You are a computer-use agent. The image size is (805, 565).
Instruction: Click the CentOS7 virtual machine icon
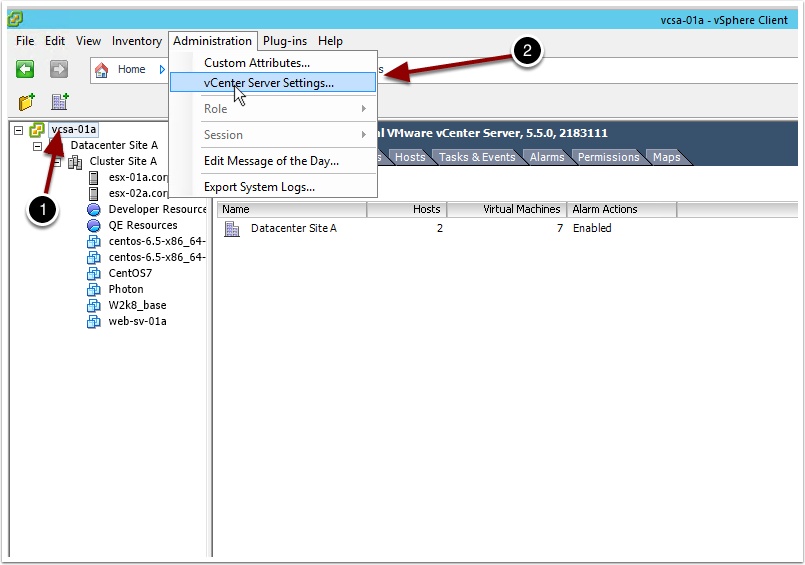[93, 274]
